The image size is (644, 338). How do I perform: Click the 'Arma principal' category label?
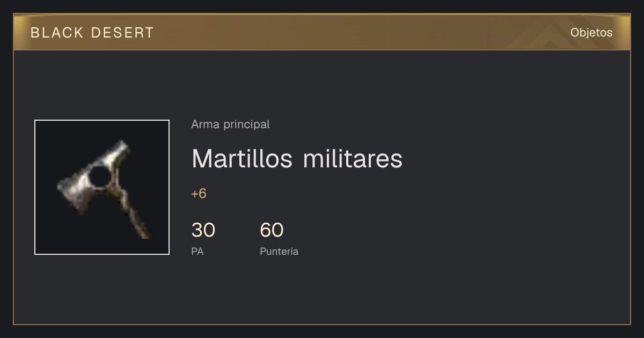pos(230,124)
